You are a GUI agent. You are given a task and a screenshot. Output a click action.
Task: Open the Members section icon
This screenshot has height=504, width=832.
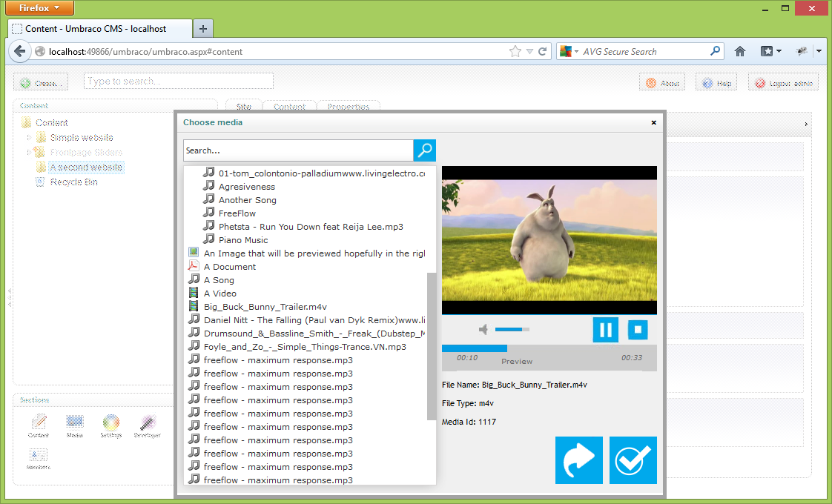point(39,459)
